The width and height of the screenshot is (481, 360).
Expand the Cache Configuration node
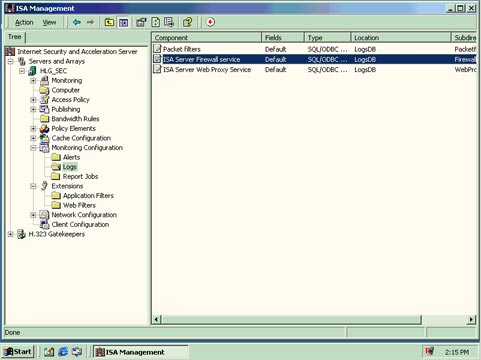[x=33, y=138]
